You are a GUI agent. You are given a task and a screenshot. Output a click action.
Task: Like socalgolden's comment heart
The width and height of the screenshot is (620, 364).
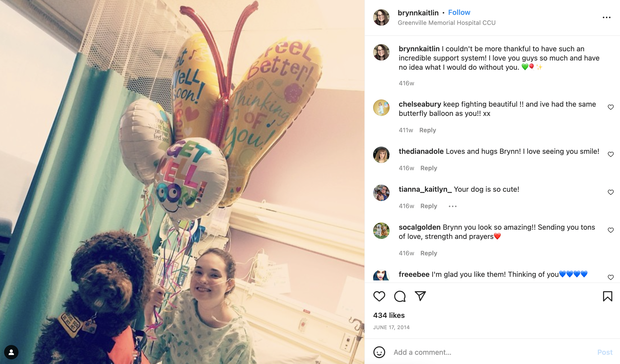611,230
